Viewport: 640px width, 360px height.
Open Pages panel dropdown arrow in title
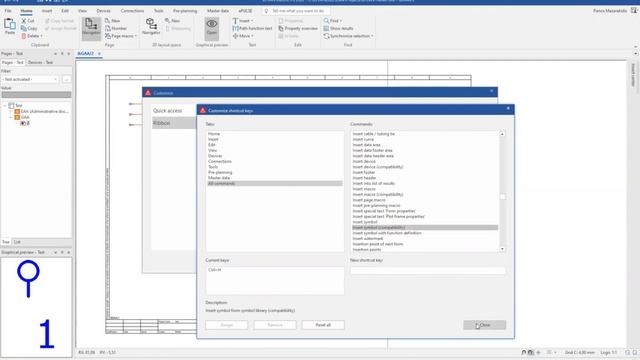[55, 53]
